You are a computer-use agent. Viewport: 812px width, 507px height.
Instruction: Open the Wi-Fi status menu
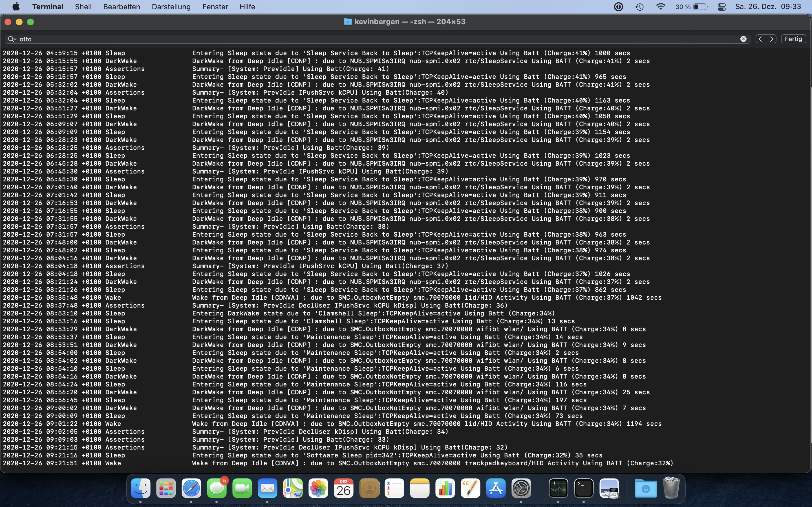[x=660, y=7]
